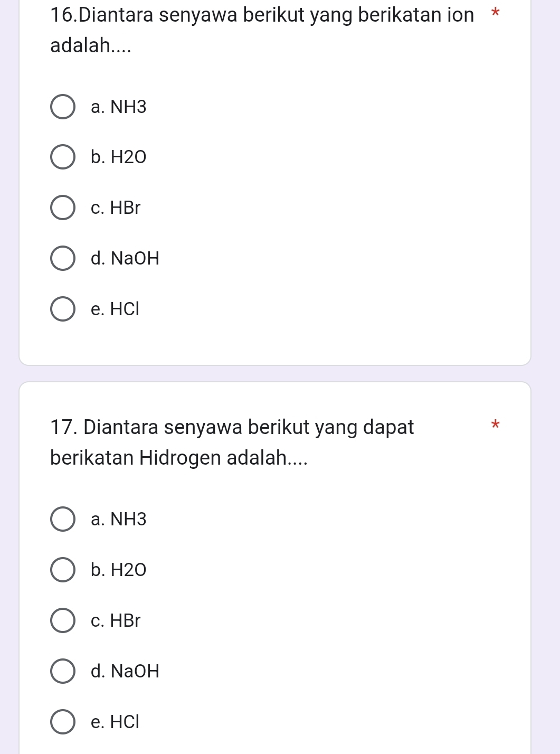Mark HCl radio button in question 16
The image size is (560, 754).
[63, 309]
